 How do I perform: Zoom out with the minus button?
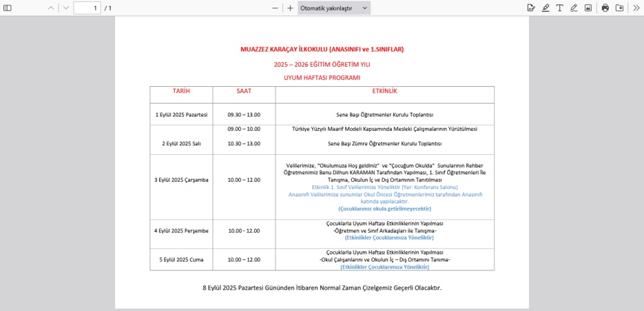point(275,8)
